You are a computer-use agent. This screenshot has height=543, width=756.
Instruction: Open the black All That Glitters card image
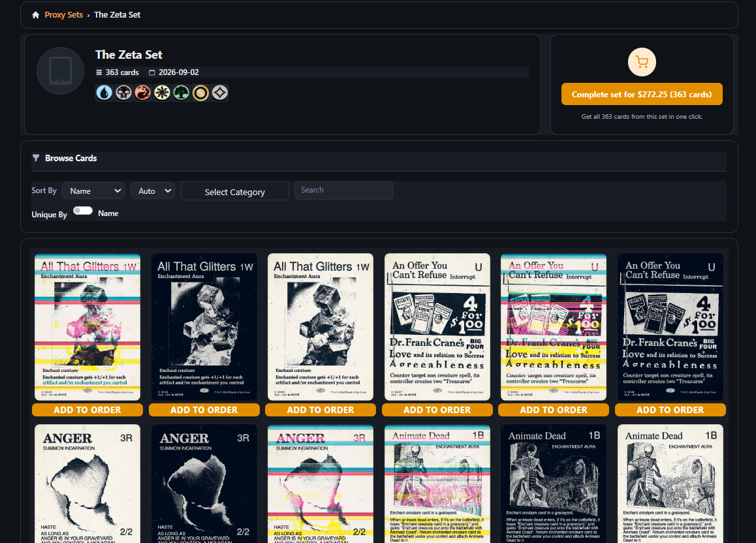[x=204, y=327]
